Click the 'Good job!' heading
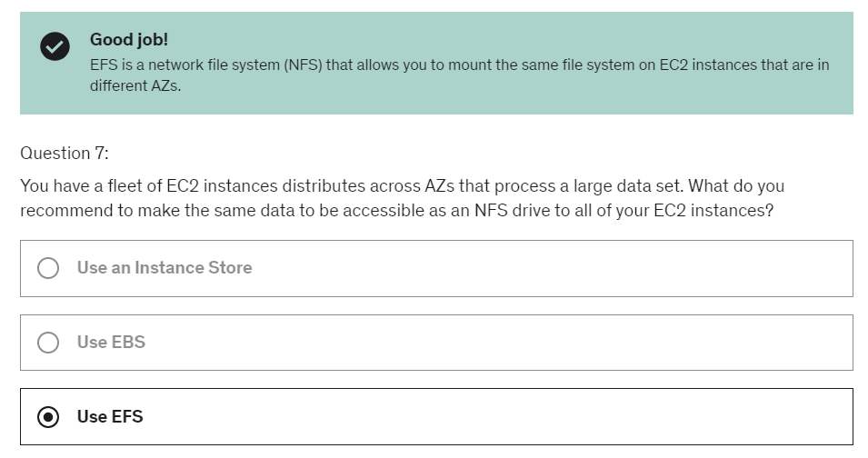Screen dimensions: 868x458 tap(129, 40)
